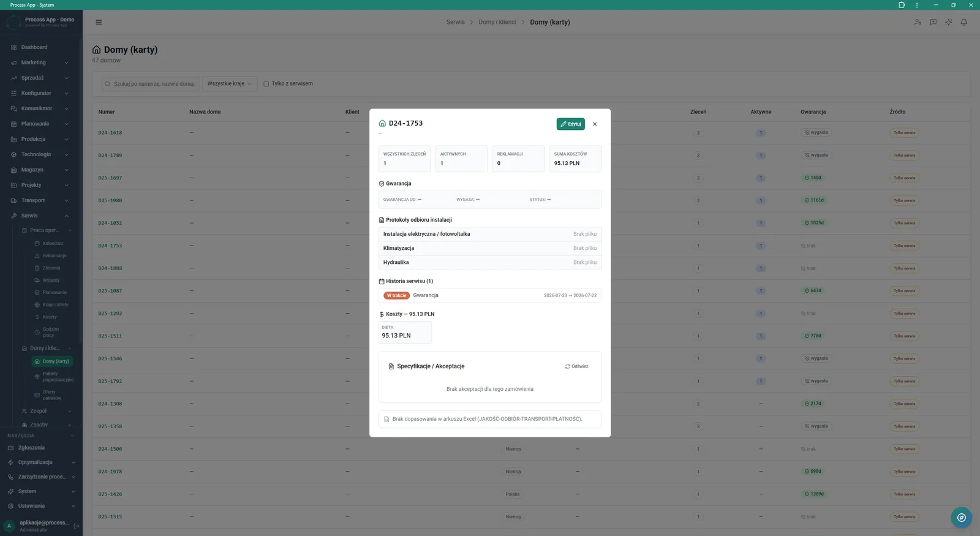
Task: Click the Domy i klienci breadcrumb
Action: [497, 22]
